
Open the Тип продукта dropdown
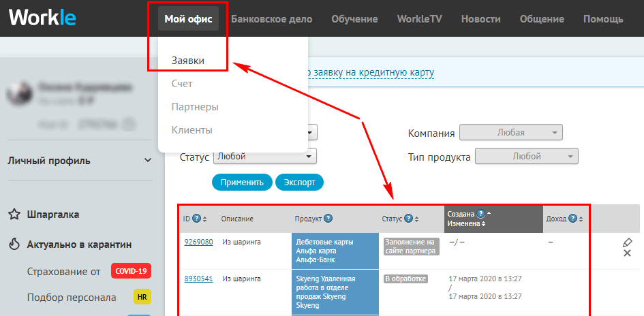(527, 156)
